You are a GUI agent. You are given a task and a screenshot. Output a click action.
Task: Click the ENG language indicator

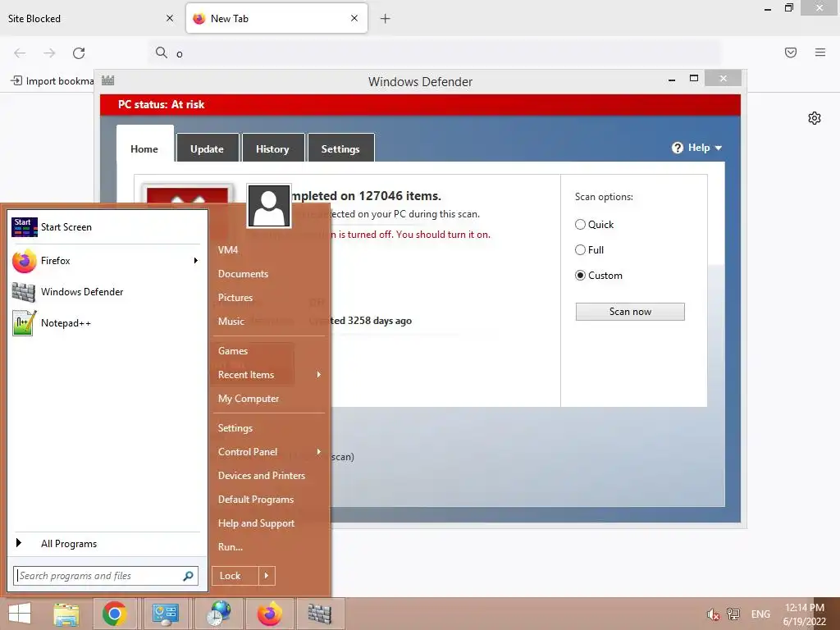pos(760,614)
